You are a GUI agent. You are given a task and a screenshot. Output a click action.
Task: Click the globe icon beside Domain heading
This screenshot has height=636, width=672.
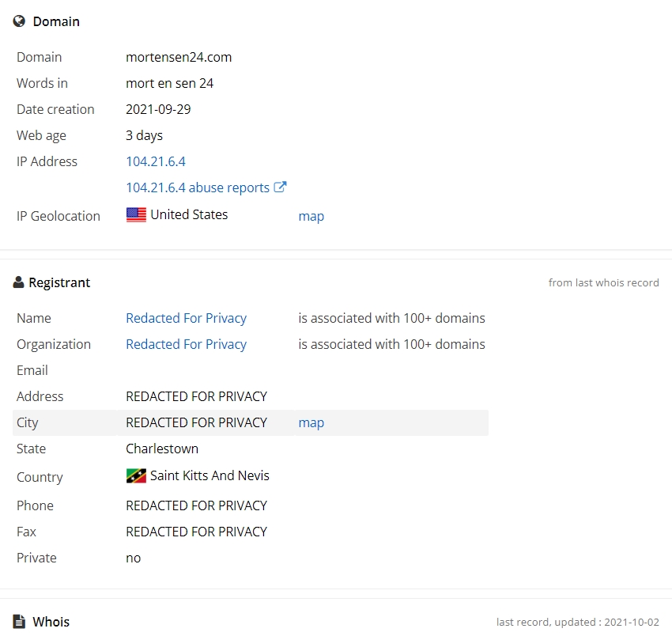[x=19, y=21]
